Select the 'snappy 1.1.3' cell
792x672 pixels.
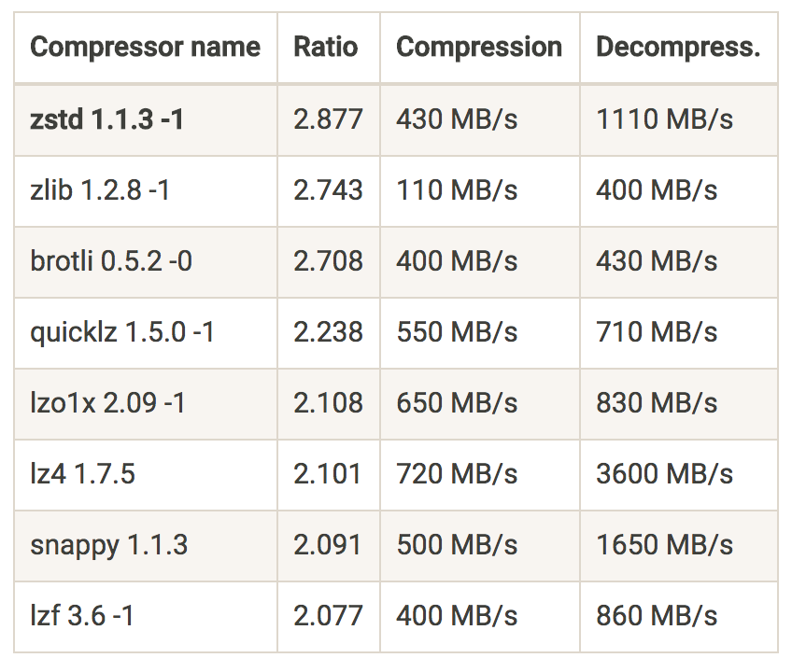tap(109, 544)
